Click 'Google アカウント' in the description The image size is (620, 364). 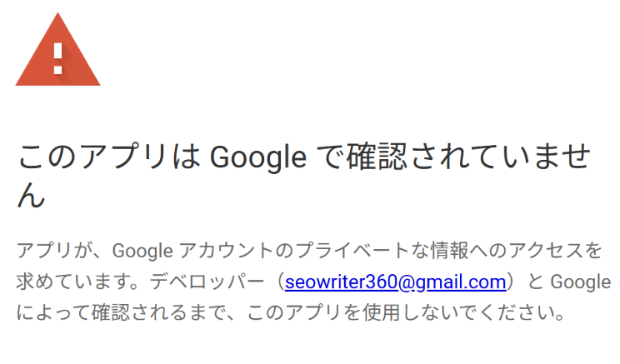pos(192,251)
